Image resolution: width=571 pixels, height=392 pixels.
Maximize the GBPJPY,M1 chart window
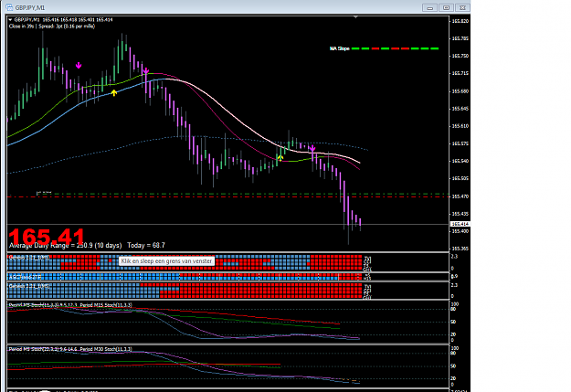click(446, 7)
